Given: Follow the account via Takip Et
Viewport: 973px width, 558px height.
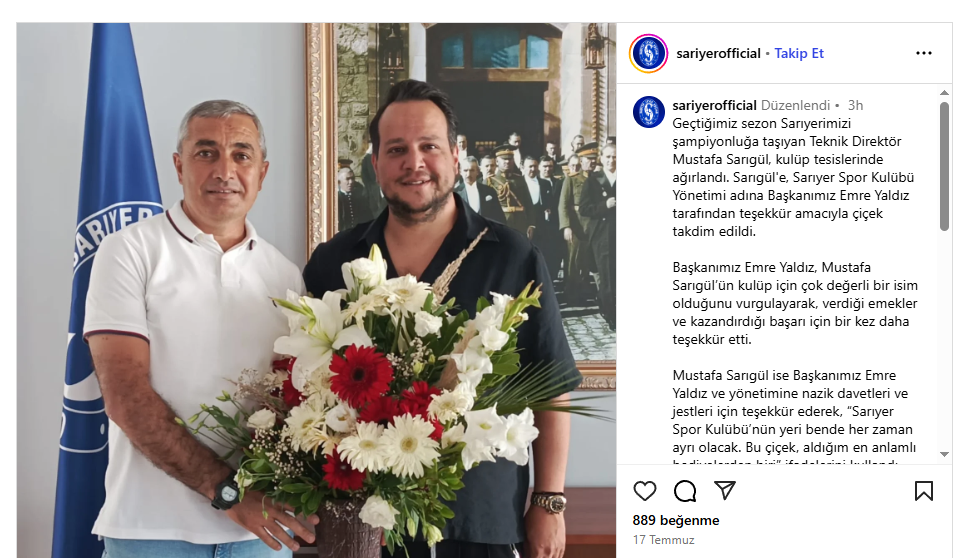Looking at the screenshot, I should click(x=799, y=53).
